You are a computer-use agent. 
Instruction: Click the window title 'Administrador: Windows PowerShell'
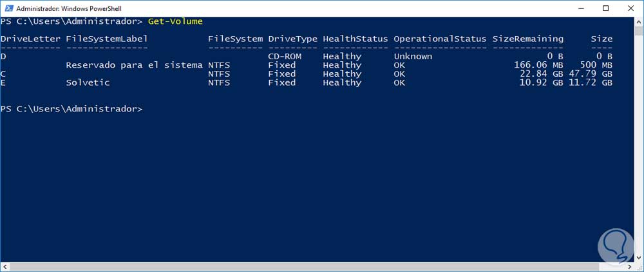tap(70, 8)
